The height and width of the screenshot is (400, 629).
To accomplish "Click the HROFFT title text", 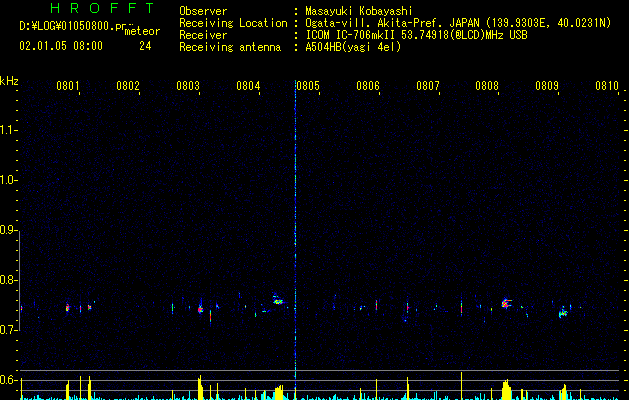I will 102,8.
